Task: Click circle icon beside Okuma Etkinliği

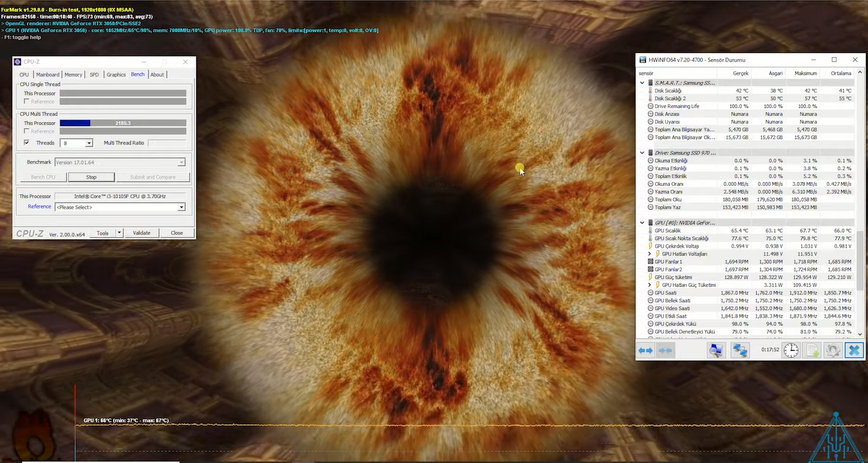Action: point(651,160)
